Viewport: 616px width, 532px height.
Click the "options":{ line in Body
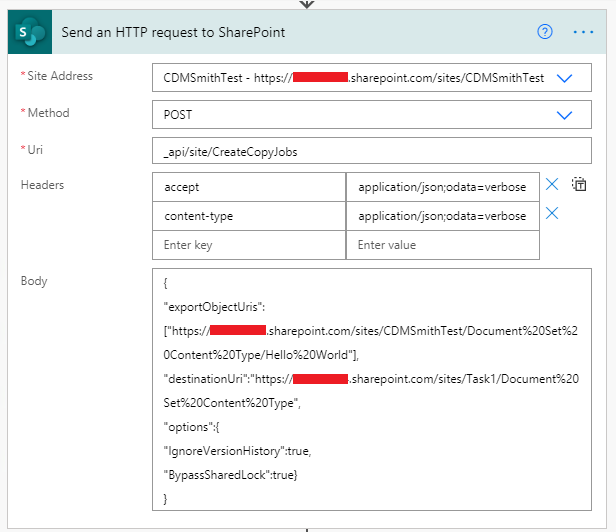pos(191,427)
